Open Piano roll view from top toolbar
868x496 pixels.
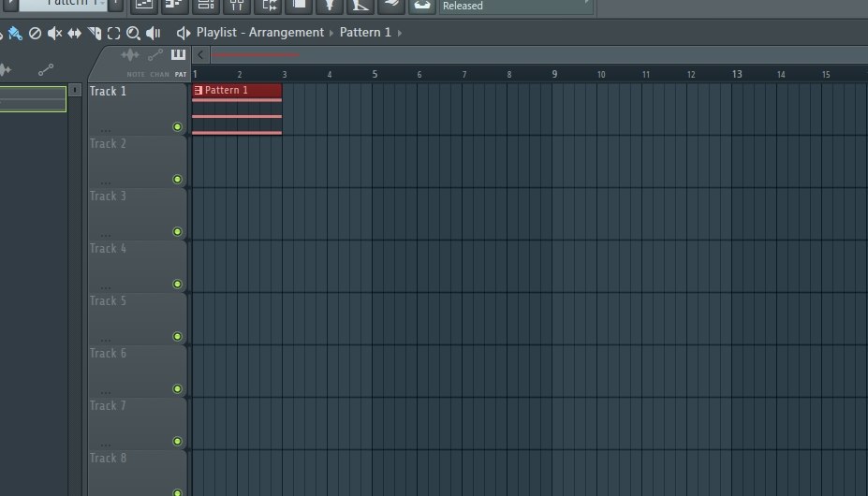coord(175,5)
